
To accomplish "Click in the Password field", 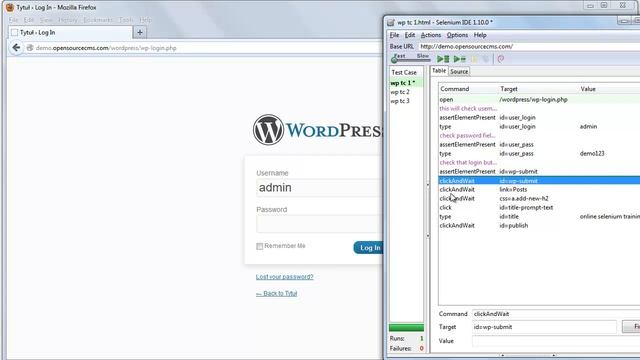I will coord(320,224).
